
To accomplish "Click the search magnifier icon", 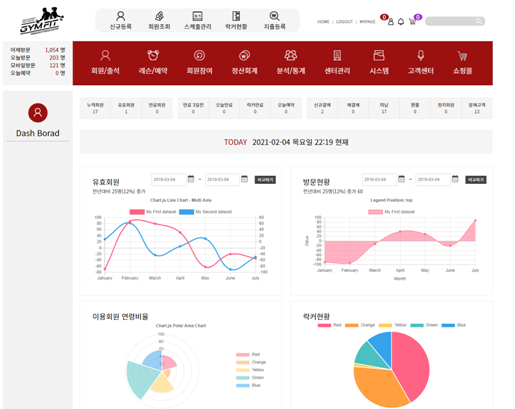I will pyautogui.click(x=479, y=21).
